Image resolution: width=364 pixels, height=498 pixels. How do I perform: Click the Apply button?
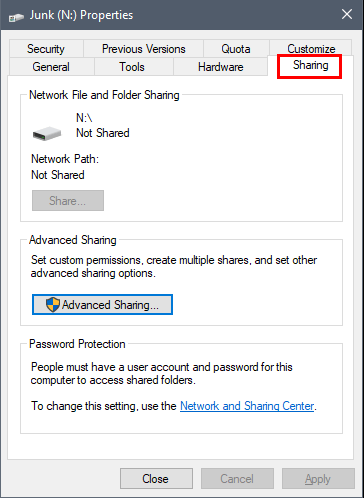pyautogui.click(x=318, y=479)
